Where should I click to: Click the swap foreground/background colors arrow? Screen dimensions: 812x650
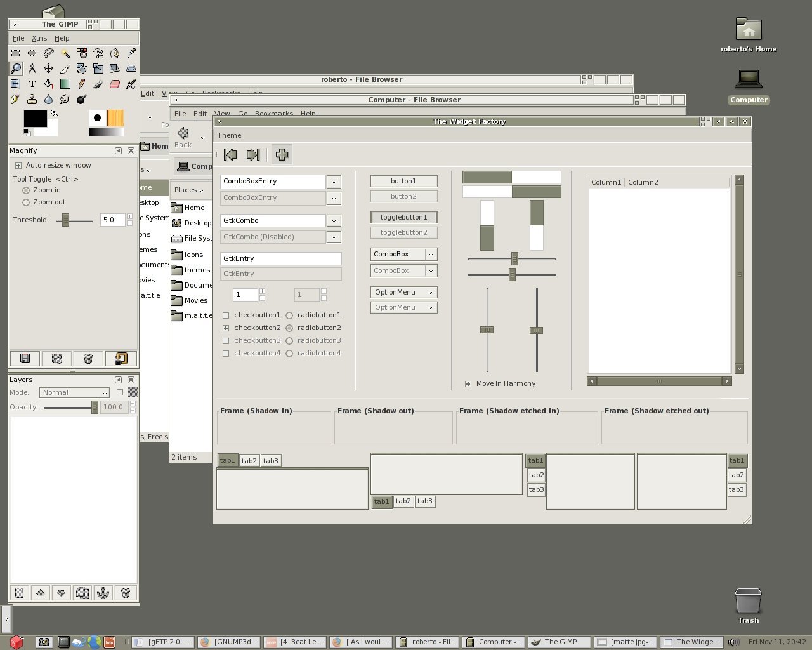coord(54,114)
